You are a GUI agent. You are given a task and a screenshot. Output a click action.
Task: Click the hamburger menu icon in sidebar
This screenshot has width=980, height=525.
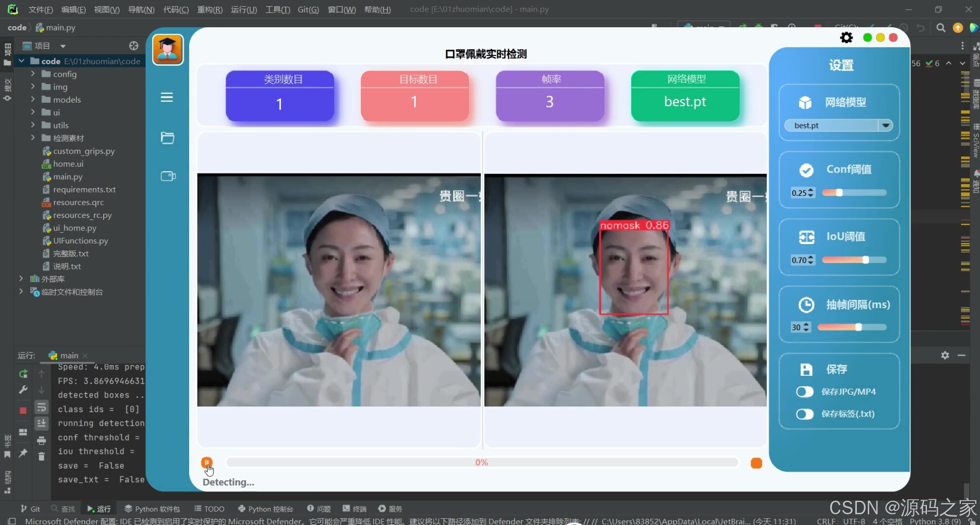167,97
